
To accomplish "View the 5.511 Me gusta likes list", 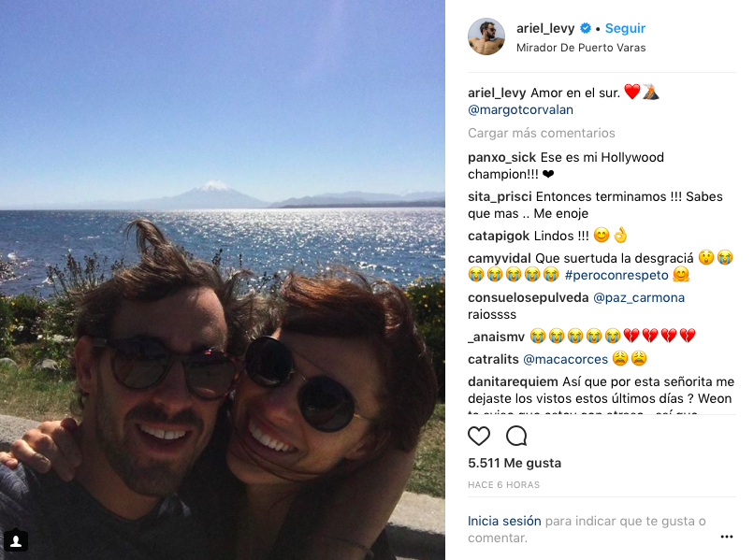I will click(x=515, y=463).
